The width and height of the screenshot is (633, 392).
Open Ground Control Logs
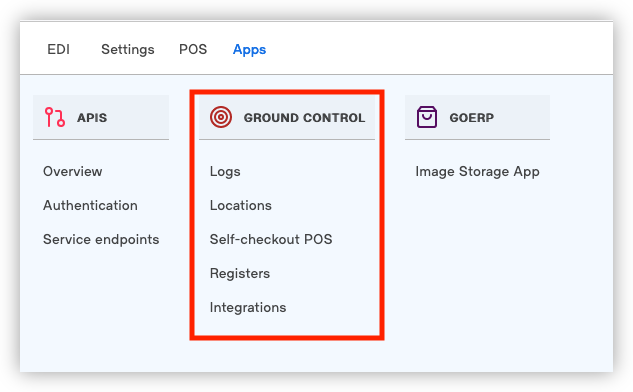[225, 172]
